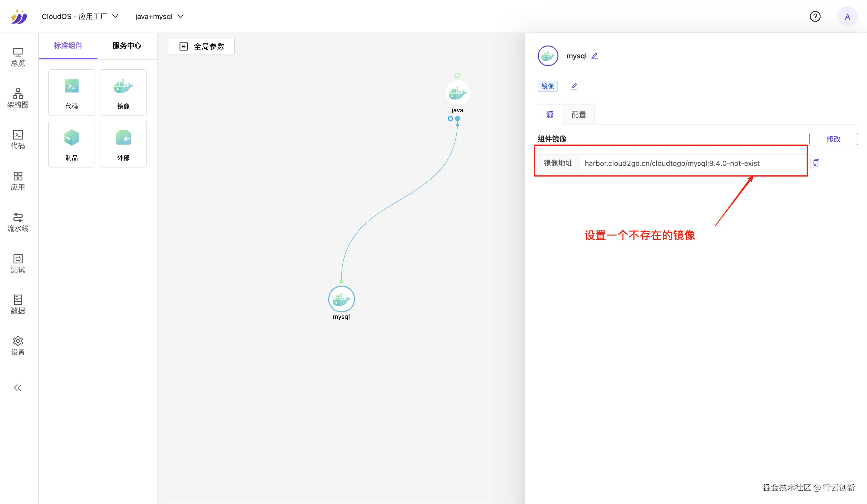Open the help question mark icon
Image resolution: width=867 pixels, height=504 pixels.
[x=815, y=16]
